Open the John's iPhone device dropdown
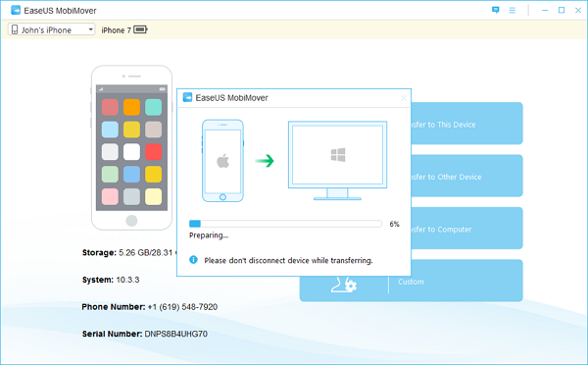Screen dimensions: 588x365 (51, 29)
